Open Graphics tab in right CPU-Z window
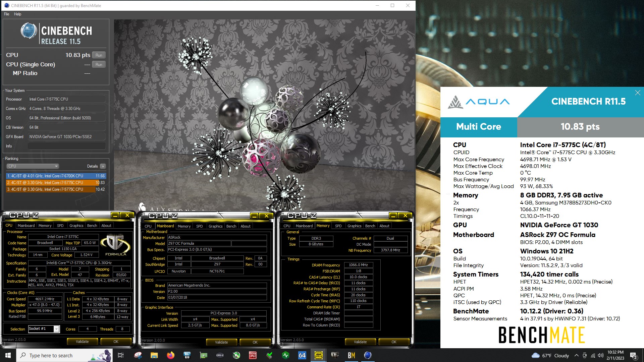Screen dimensions: 644x362 coord(355,226)
